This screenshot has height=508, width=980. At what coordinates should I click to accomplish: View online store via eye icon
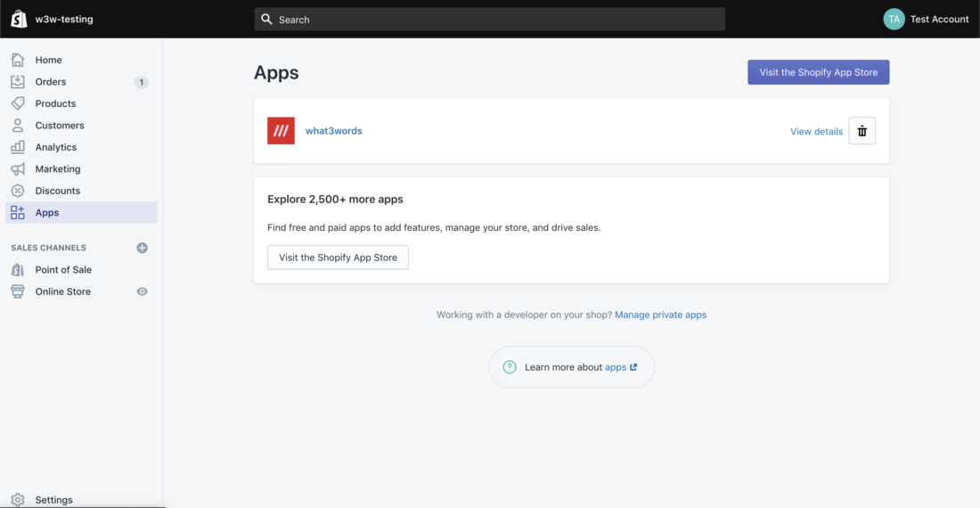click(x=142, y=291)
